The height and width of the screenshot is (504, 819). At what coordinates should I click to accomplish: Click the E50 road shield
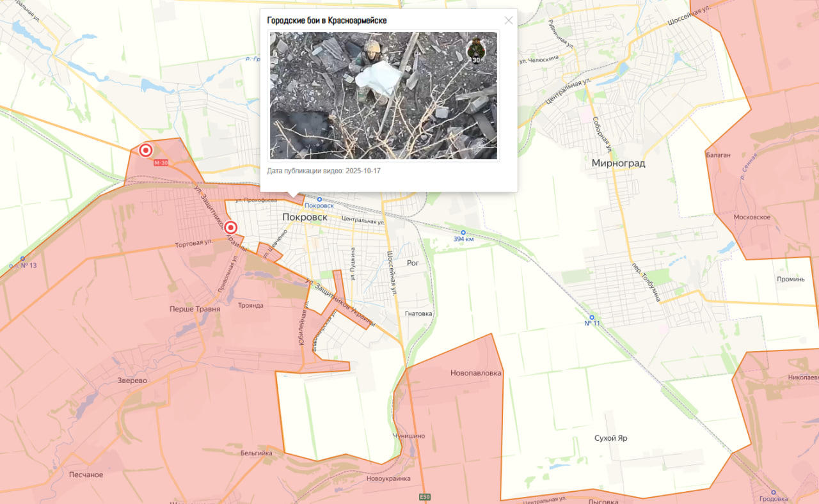tap(425, 497)
